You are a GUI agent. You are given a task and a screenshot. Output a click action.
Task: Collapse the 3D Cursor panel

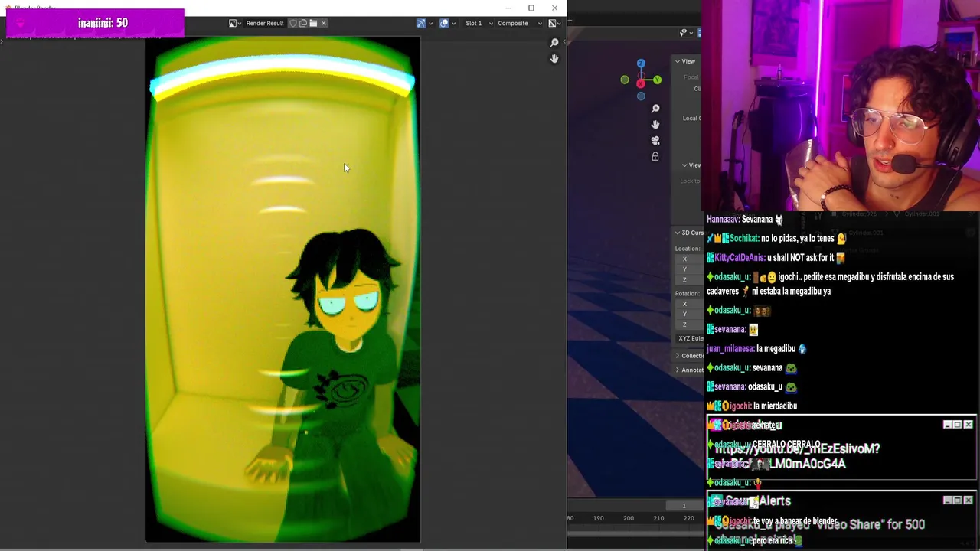[x=688, y=233]
